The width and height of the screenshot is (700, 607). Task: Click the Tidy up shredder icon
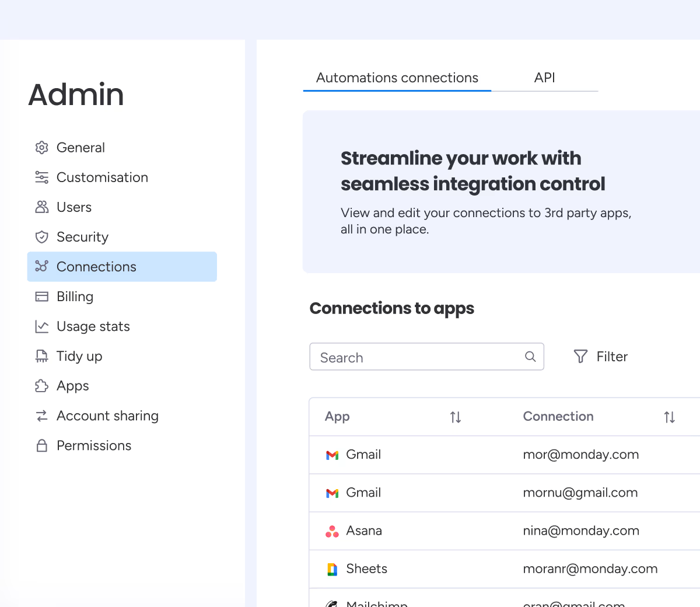coord(41,356)
